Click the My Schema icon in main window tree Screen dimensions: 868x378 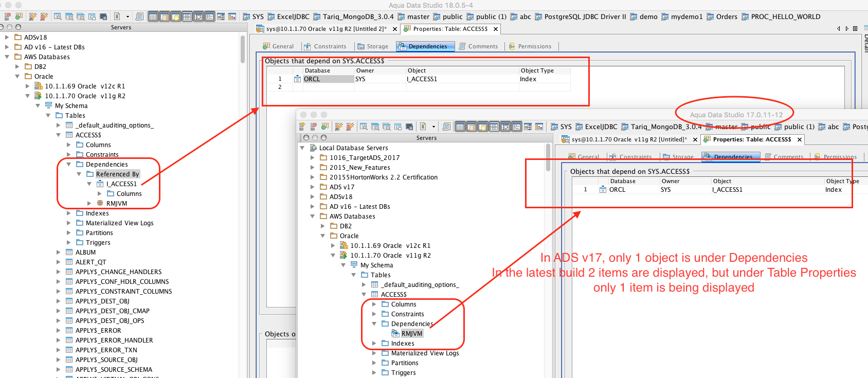pos(49,105)
